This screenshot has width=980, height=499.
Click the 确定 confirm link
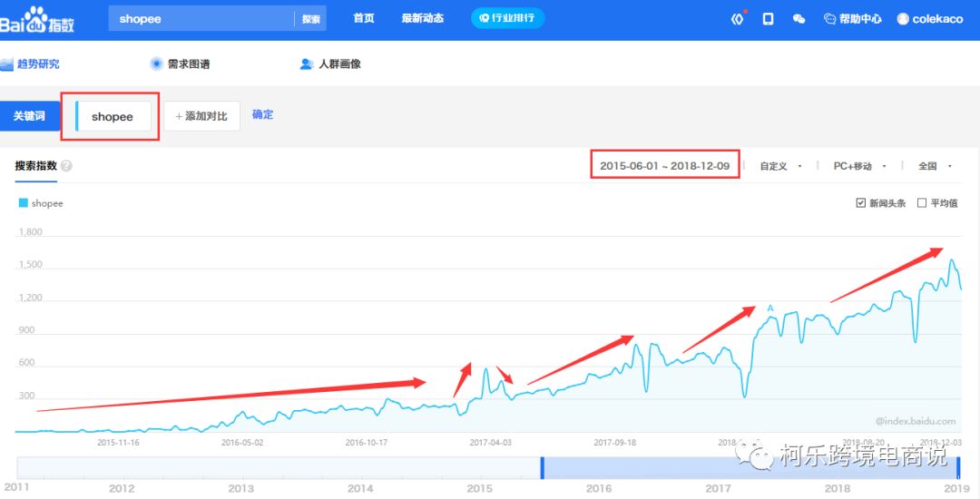262,115
